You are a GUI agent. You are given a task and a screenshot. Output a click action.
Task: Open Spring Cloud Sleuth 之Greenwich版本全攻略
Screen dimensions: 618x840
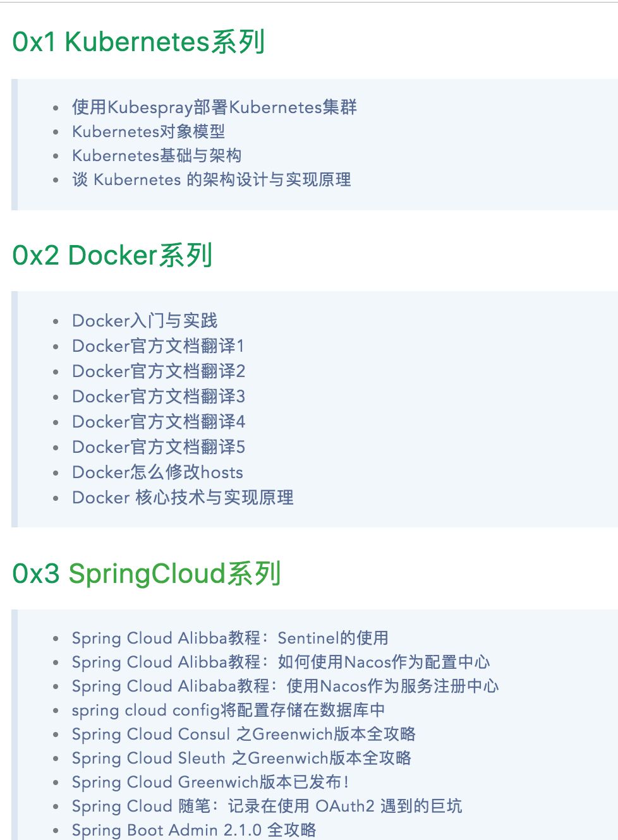241,758
